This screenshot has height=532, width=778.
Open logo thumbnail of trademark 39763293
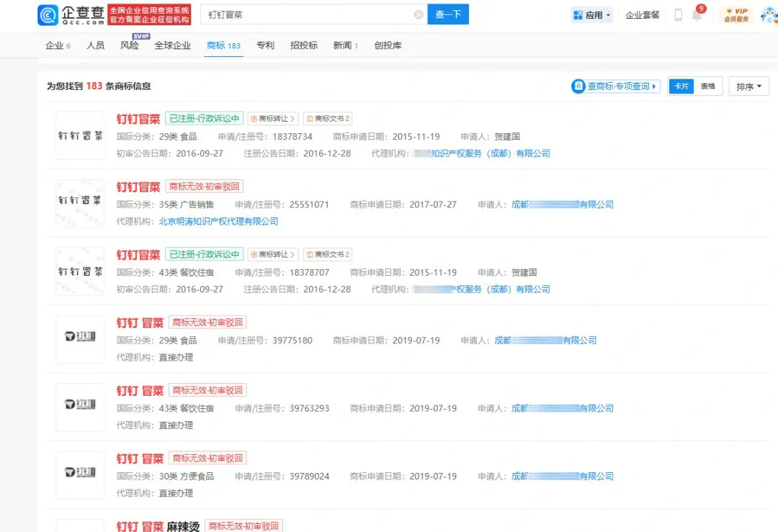(x=80, y=407)
